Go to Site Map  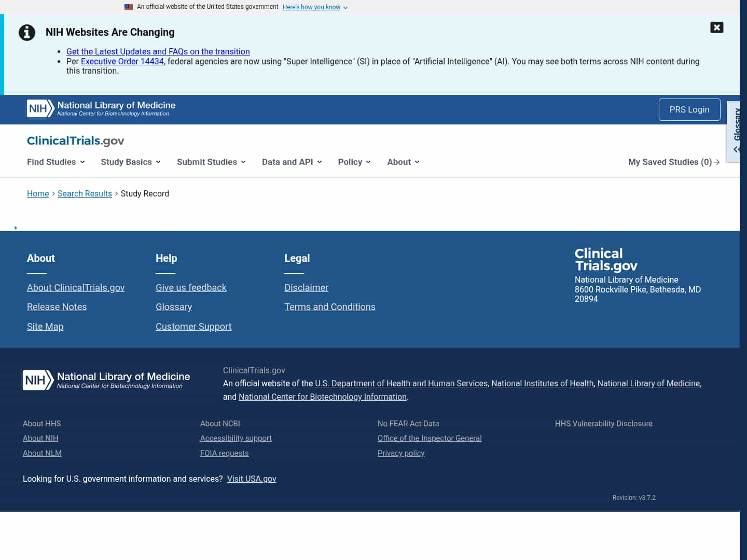tap(45, 327)
